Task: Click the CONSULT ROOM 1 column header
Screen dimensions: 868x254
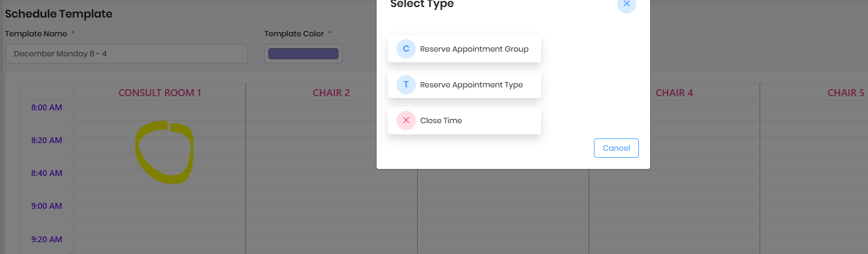Action: (x=160, y=93)
